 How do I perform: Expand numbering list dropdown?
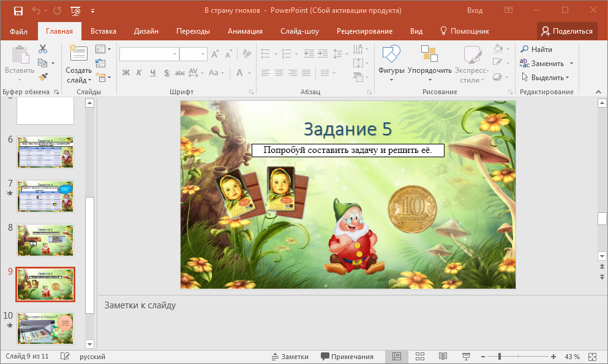click(x=296, y=54)
